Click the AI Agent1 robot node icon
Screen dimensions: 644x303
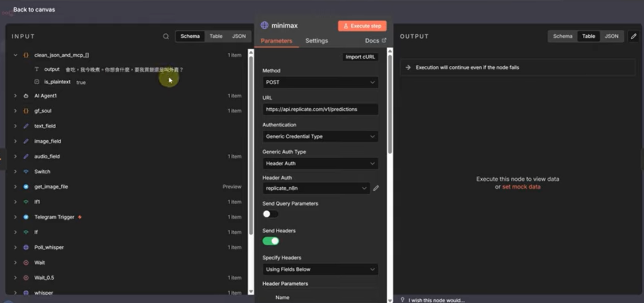coord(26,96)
